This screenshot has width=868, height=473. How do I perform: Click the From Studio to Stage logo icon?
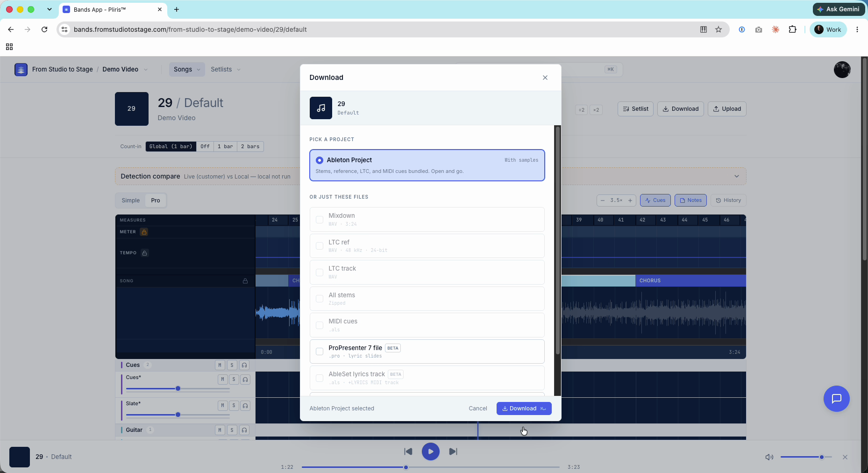click(x=21, y=69)
